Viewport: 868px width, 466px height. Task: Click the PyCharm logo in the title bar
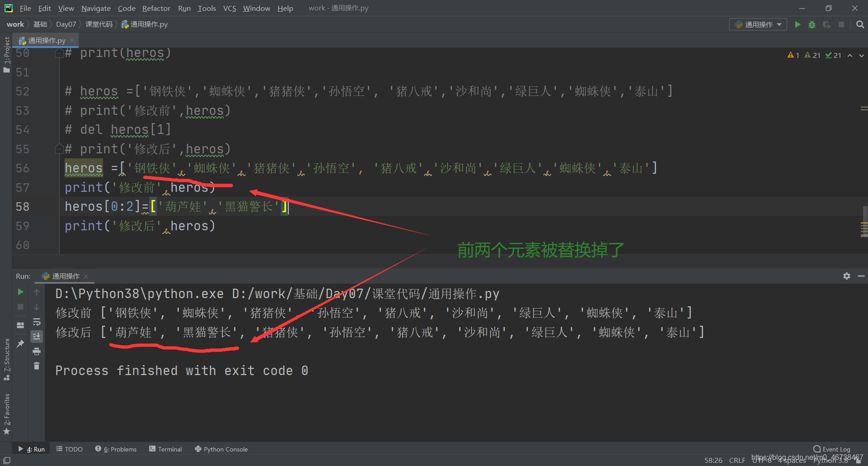[x=8, y=8]
